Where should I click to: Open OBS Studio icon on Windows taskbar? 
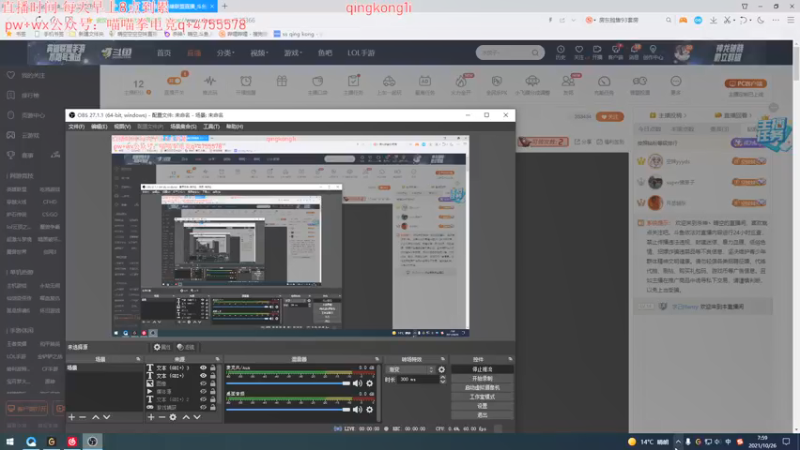pyautogui.click(x=92, y=441)
